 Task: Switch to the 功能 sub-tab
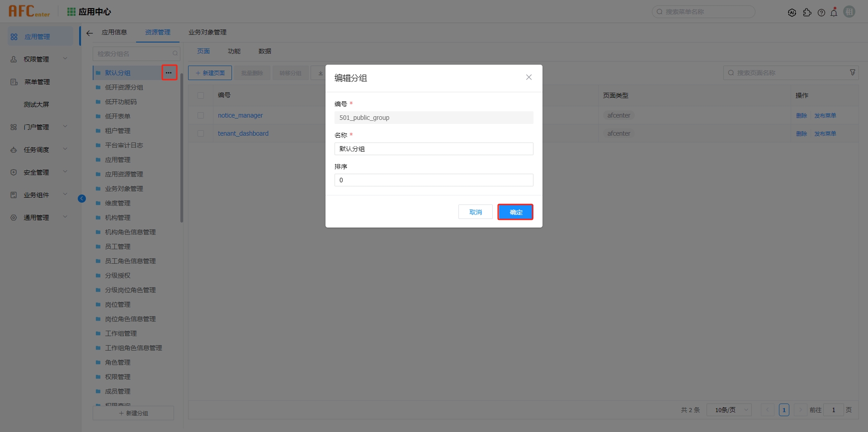tap(234, 51)
